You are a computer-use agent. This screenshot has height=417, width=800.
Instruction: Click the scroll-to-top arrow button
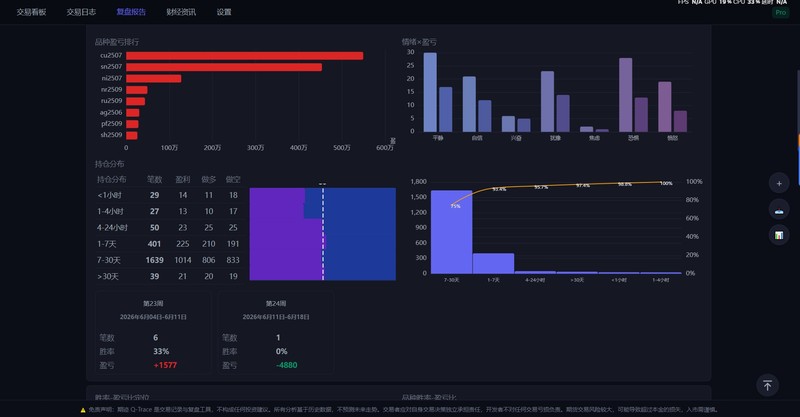[767, 385]
